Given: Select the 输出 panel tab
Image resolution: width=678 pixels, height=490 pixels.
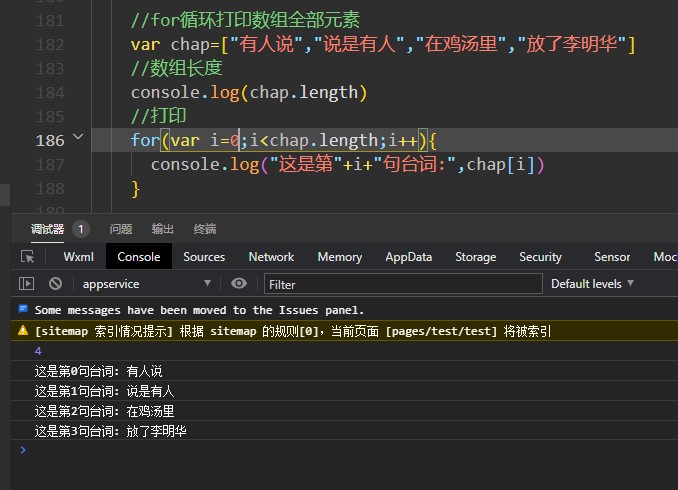Looking at the screenshot, I should click(x=163, y=229).
